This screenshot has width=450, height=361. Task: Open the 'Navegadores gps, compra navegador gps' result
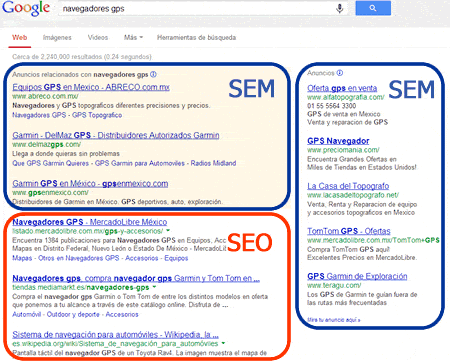click(136, 278)
